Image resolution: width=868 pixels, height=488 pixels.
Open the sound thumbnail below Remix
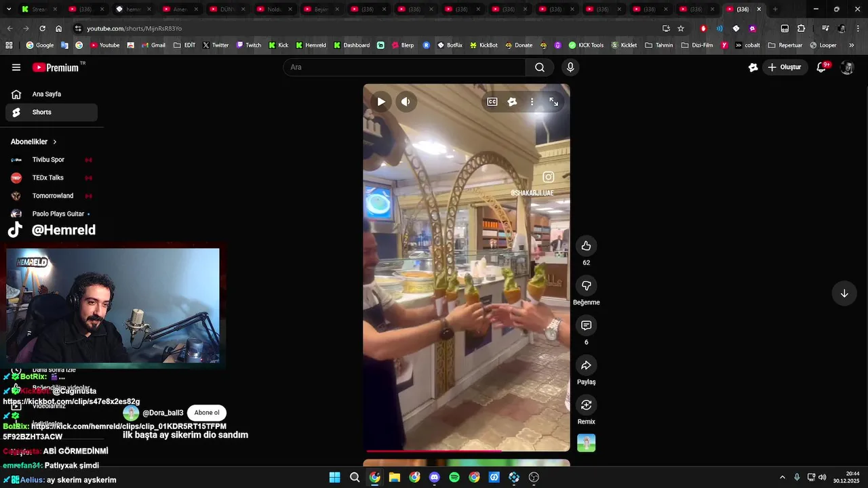587,443
